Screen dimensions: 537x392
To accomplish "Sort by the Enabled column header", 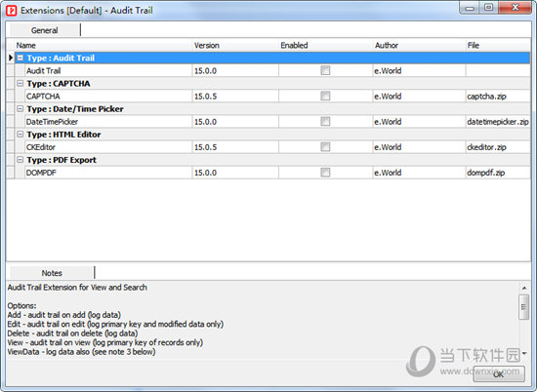I will point(326,45).
